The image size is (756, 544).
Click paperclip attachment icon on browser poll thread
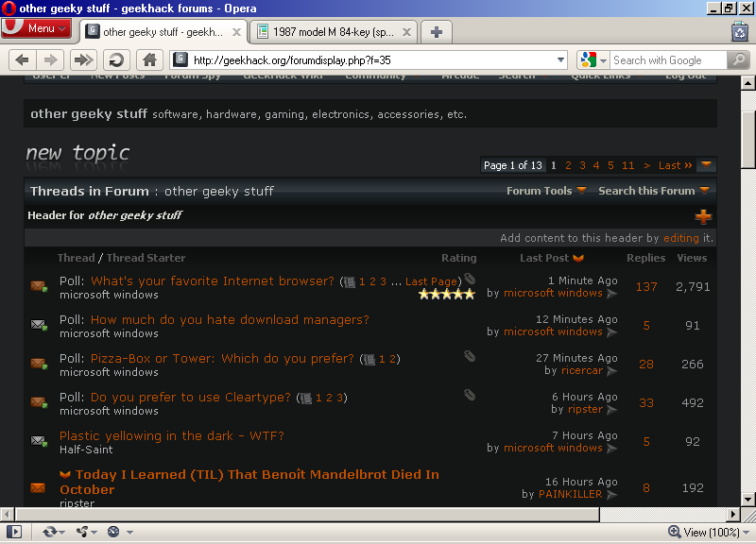[470, 280]
